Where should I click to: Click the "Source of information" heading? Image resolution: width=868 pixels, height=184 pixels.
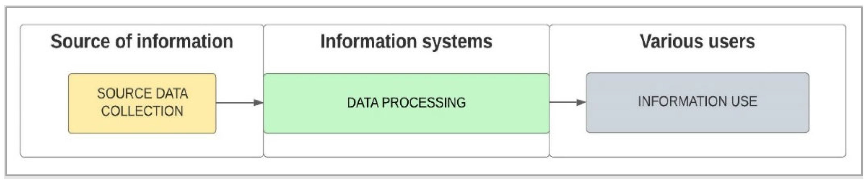click(x=142, y=41)
